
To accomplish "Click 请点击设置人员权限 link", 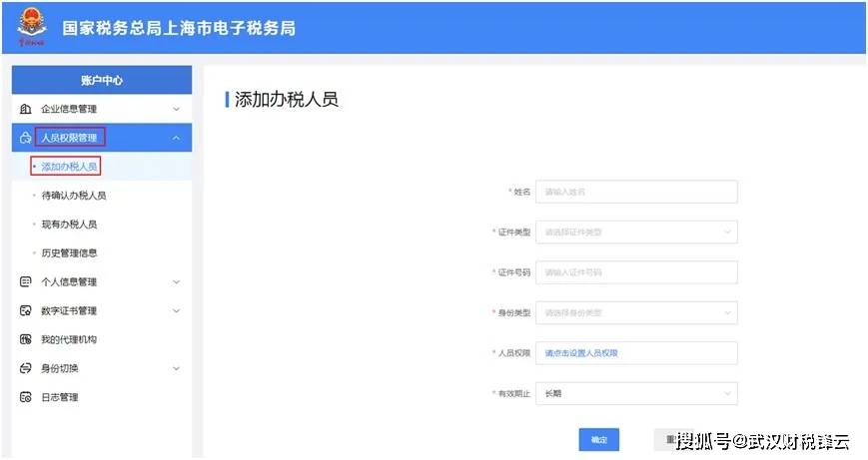I will click(x=581, y=353).
